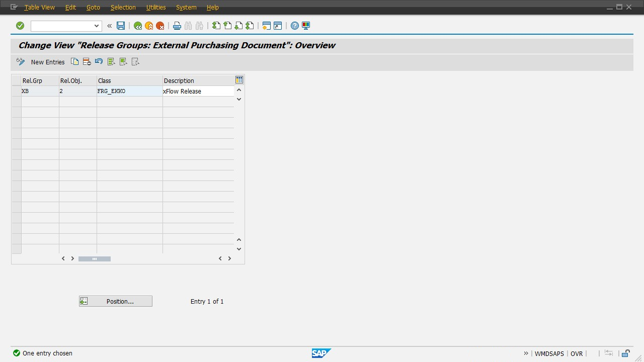Select the XB row using its row selector

tap(16, 92)
